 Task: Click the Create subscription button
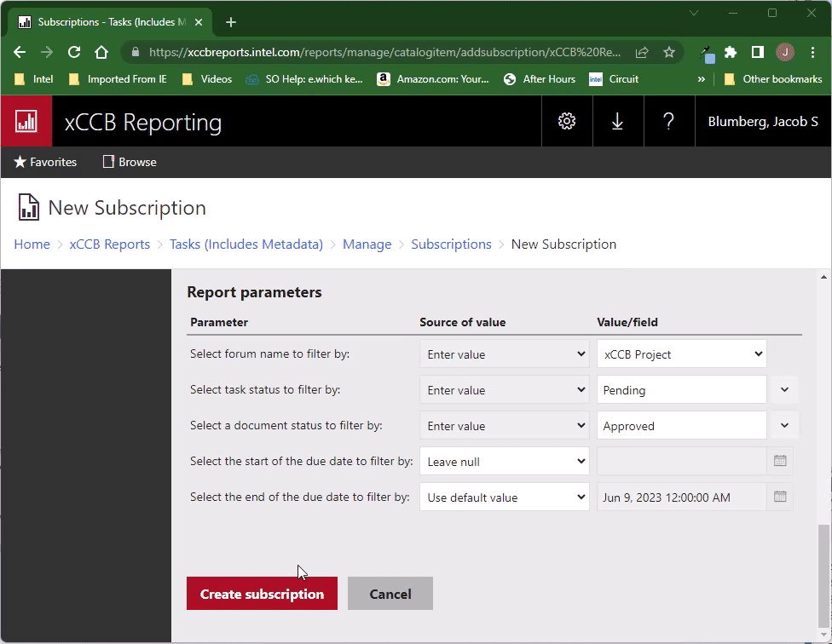coord(262,594)
